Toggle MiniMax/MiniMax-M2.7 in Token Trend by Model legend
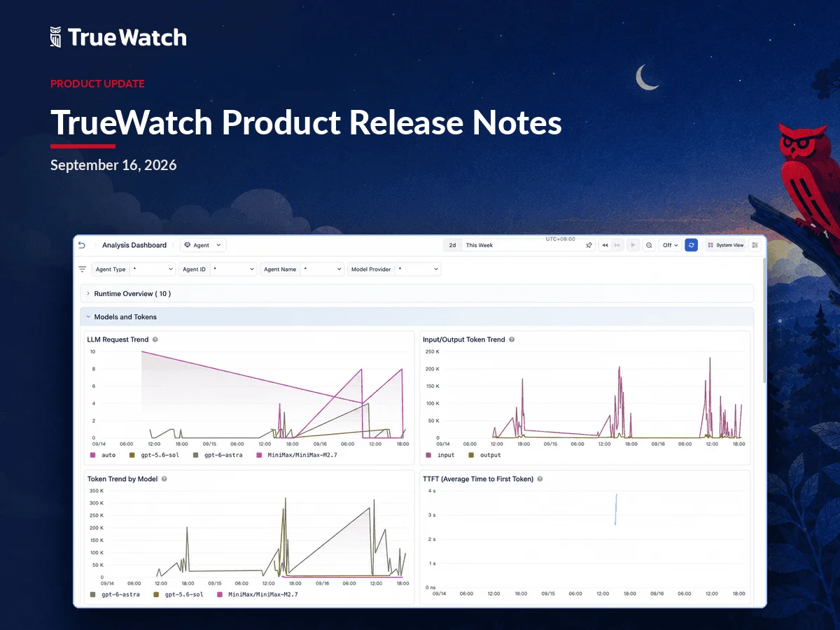This screenshot has width=840, height=630. 258,594
